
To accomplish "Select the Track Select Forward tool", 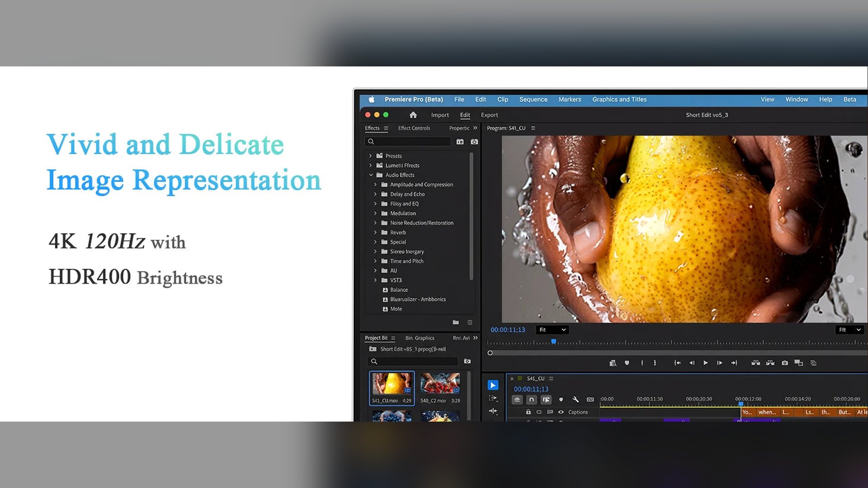I will coord(493,398).
